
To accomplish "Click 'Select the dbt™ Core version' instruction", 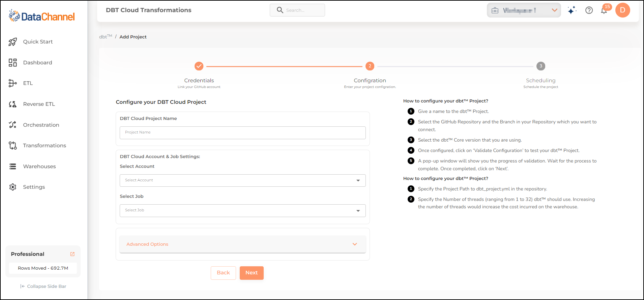I will [470, 140].
